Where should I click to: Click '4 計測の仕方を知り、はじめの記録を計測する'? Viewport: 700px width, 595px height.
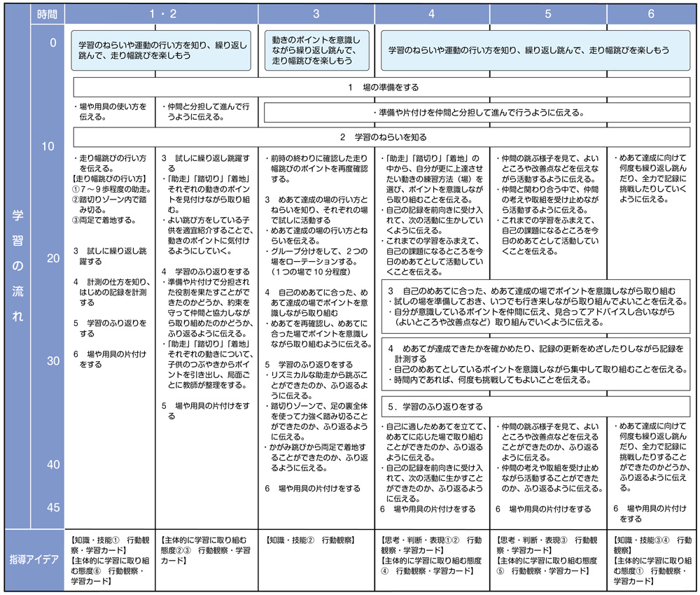click(x=112, y=293)
